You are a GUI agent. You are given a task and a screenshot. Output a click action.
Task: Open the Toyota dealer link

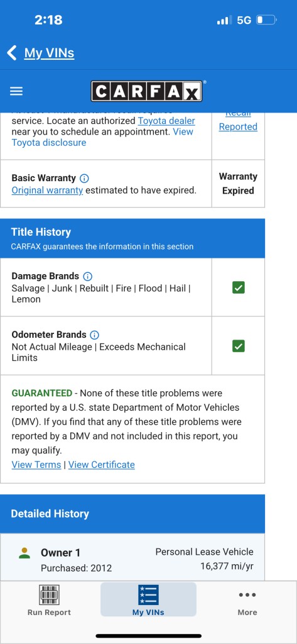166,121
